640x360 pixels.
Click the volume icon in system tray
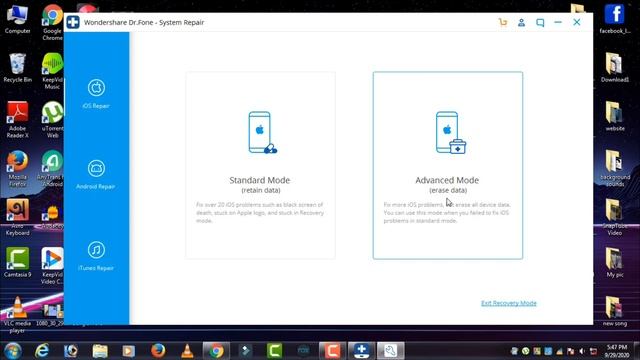(x=582, y=351)
